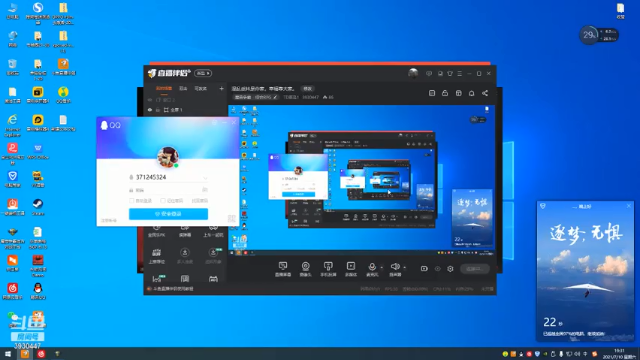The width and height of the screenshot is (640, 360).
Task: Click the notification bell icon above the preview
Action: [471, 93]
